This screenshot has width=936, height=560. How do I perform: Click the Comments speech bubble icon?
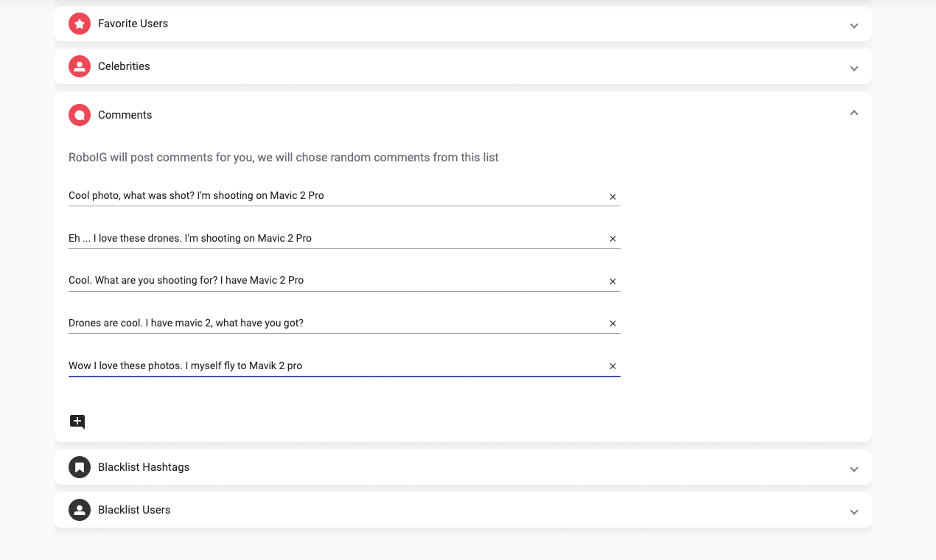coord(80,115)
